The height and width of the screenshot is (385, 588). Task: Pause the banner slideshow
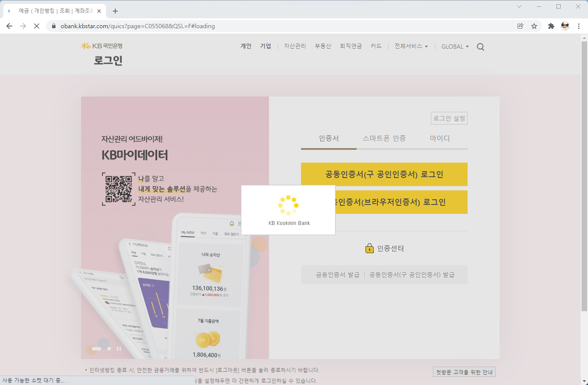pyautogui.click(x=119, y=349)
